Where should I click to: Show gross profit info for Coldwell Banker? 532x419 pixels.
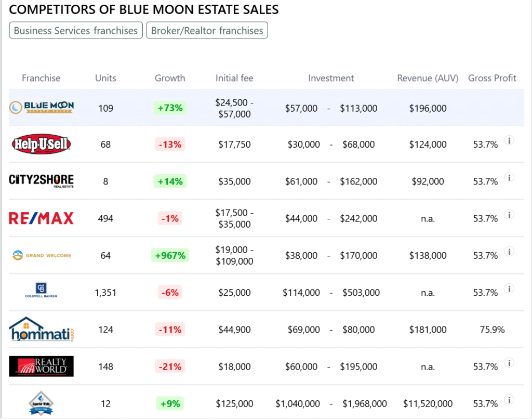point(509,289)
